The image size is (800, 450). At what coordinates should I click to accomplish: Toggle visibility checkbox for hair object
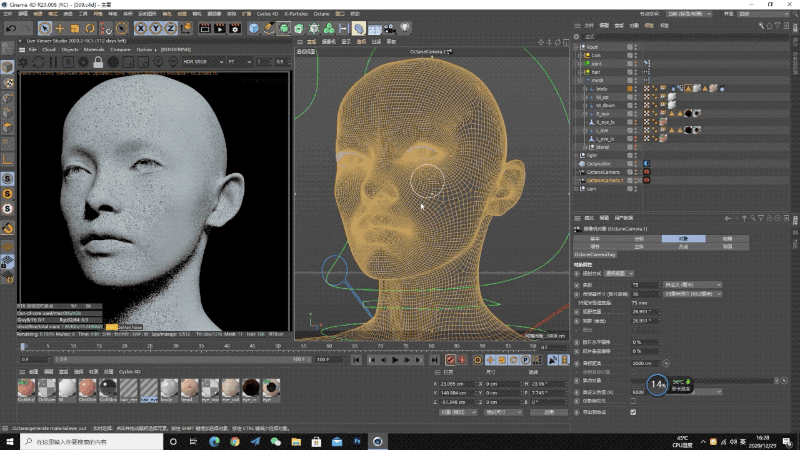630,72
